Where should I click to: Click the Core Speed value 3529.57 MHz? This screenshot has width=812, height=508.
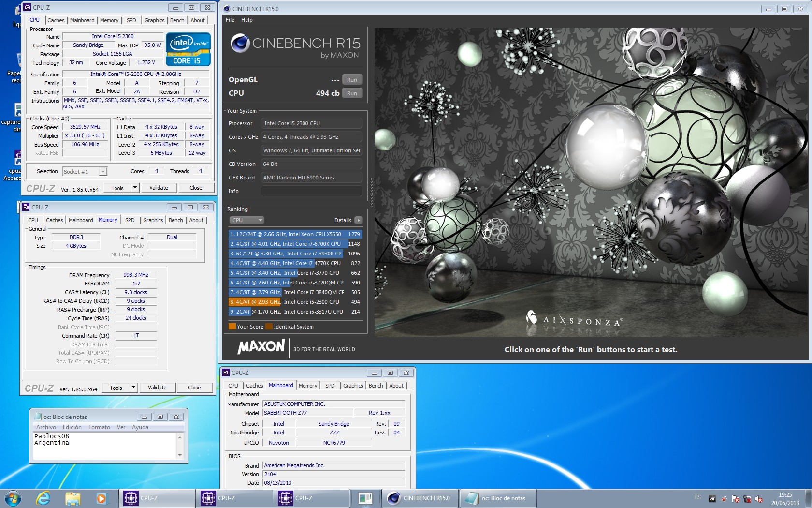pyautogui.click(x=85, y=127)
